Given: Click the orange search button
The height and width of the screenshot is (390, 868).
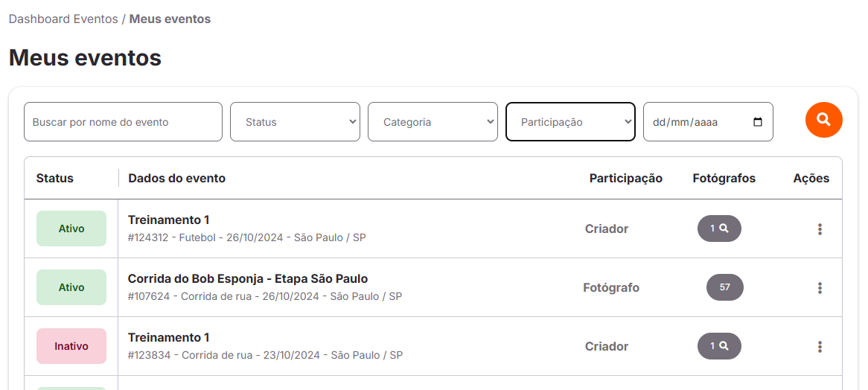Looking at the screenshot, I should tap(824, 119).
